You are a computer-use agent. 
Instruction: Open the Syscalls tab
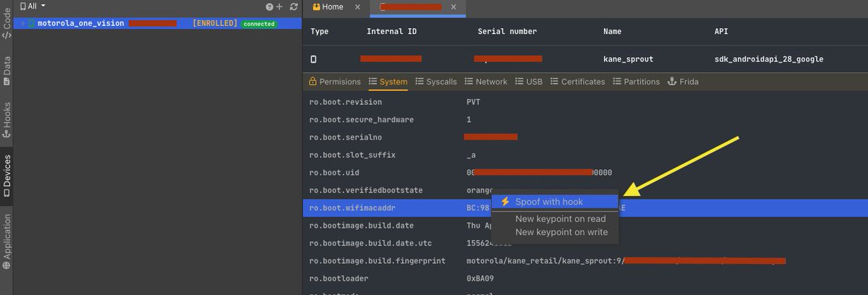click(436, 82)
